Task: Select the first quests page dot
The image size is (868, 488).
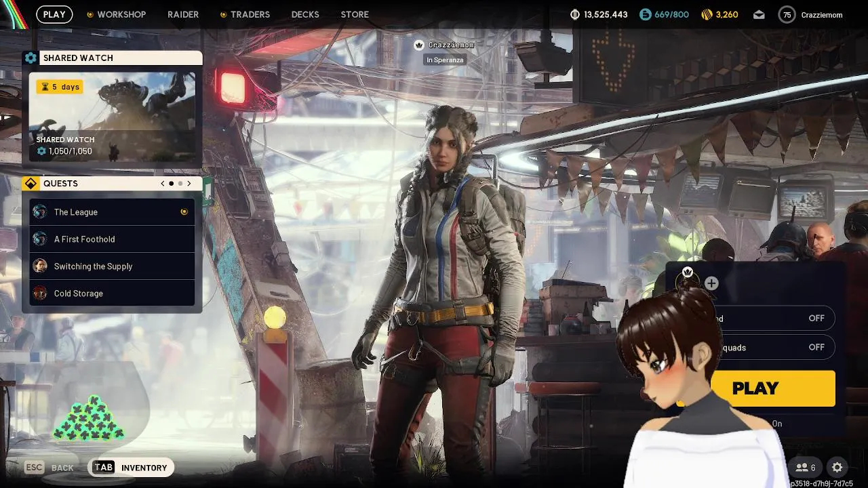Action: pos(171,184)
